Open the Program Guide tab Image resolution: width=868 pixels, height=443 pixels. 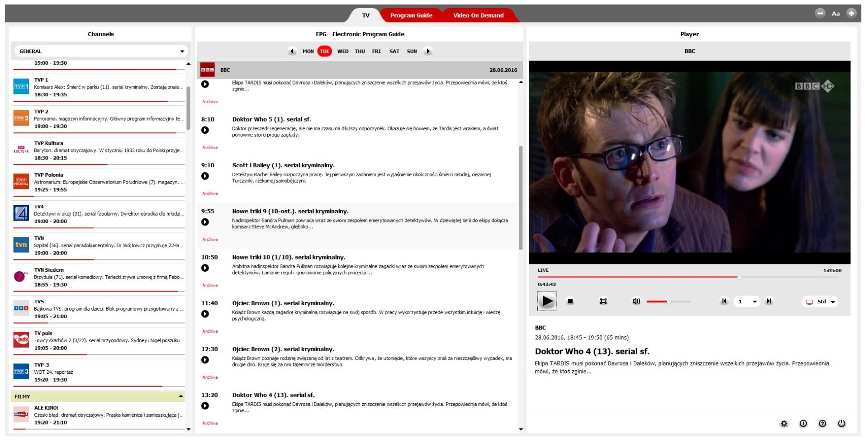[x=411, y=15]
